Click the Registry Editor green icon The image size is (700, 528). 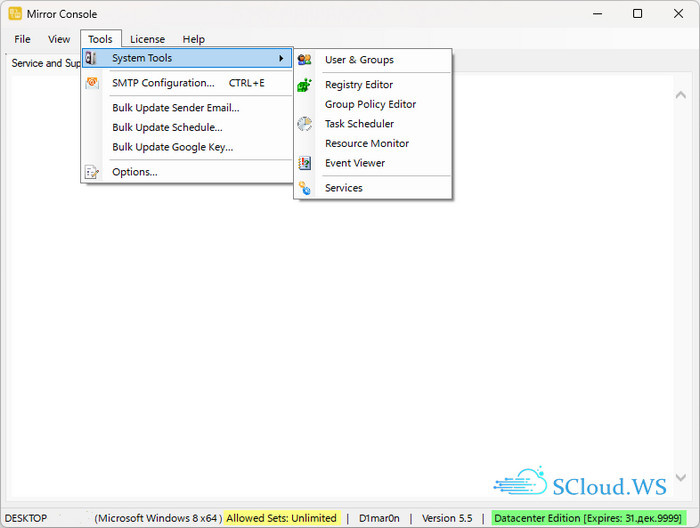pyautogui.click(x=305, y=86)
